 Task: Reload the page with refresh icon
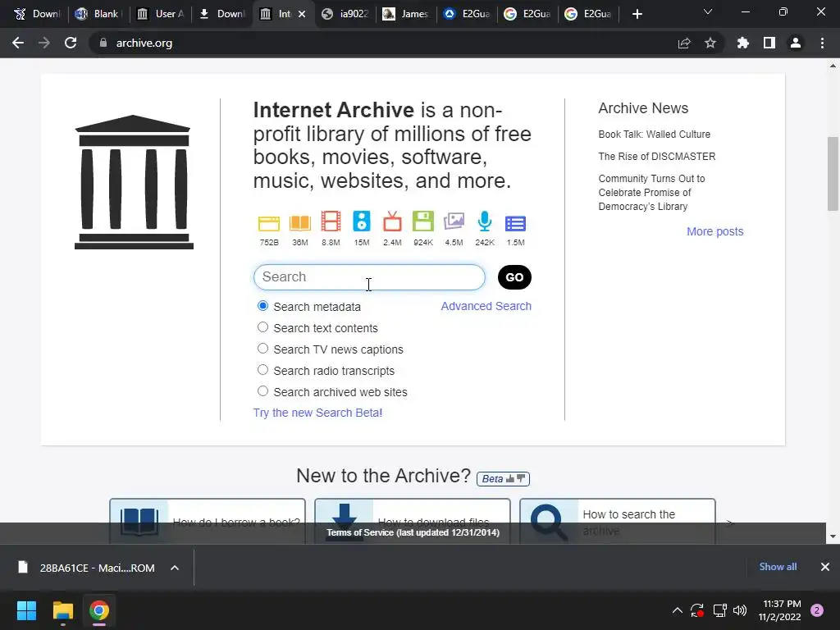point(71,43)
